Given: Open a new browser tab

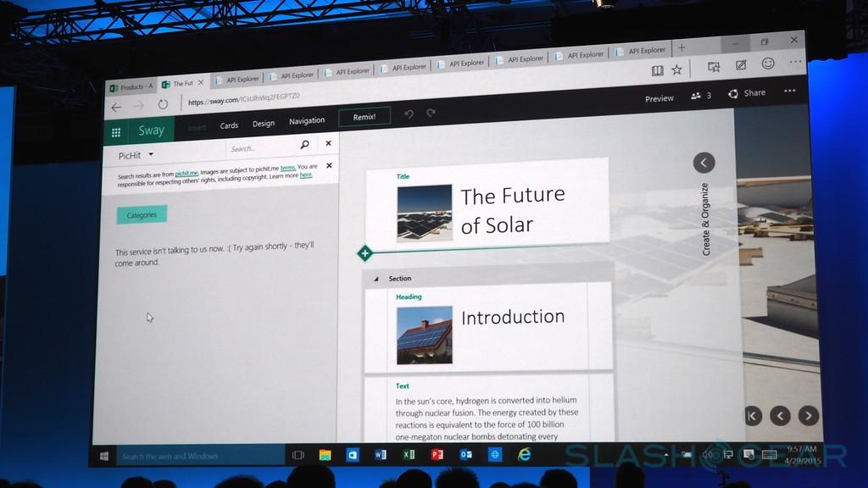Looking at the screenshot, I should [x=682, y=47].
